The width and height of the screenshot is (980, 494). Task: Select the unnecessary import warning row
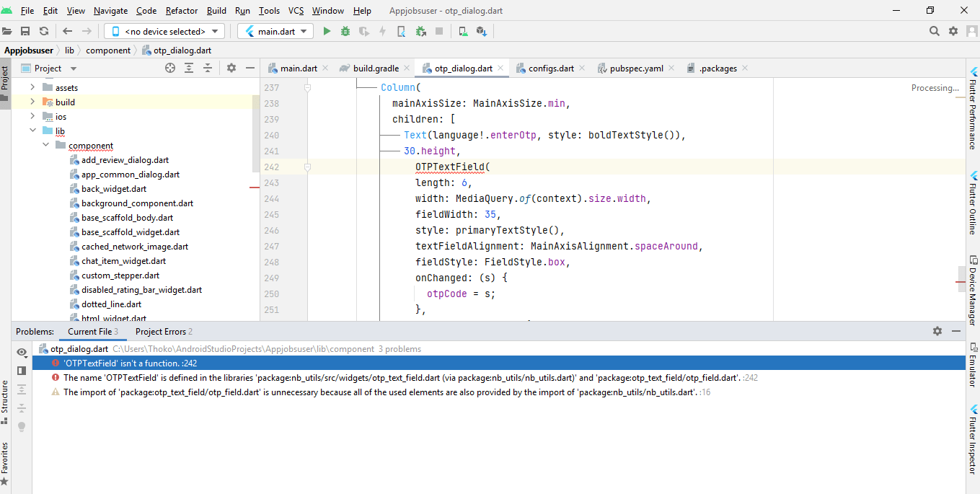498,392
